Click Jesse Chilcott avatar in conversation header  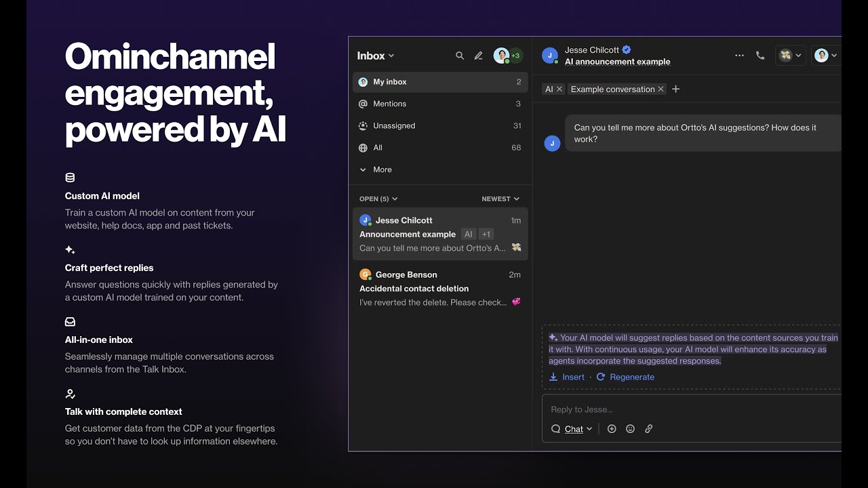click(550, 56)
